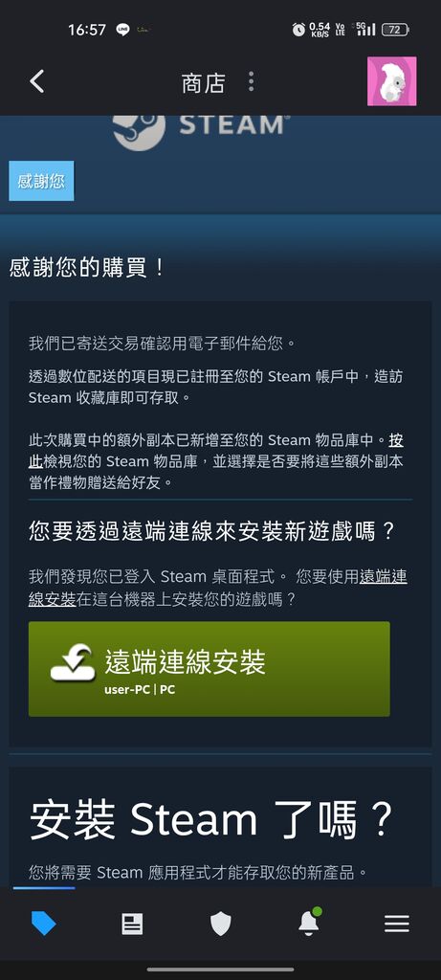The width and height of the screenshot is (441, 980).
Task: Tap the green 遠端連線安裝 button
Action: coord(209,669)
